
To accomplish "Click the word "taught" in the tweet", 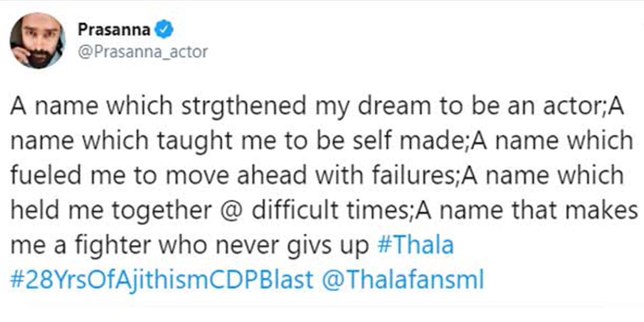I will coord(194,141).
